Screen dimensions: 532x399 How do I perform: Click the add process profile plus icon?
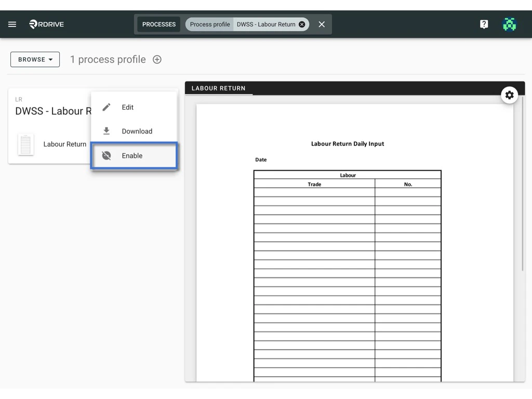pyautogui.click(x=157, y=59)
